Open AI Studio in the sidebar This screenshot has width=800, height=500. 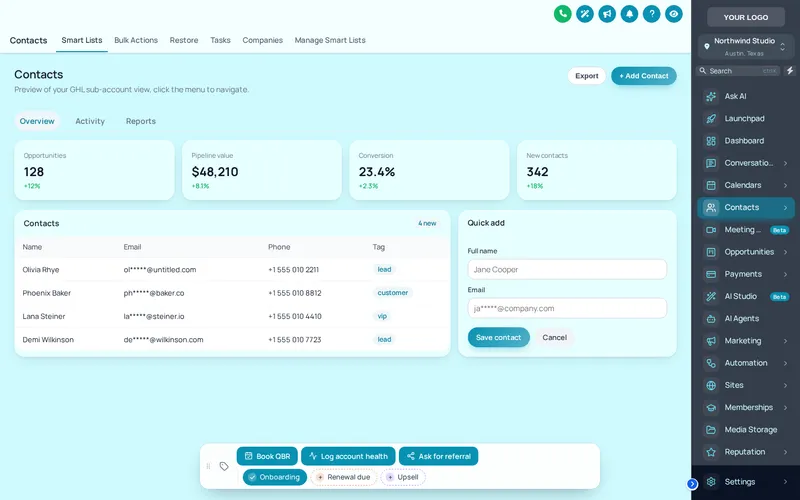click(x=746, y=296)
